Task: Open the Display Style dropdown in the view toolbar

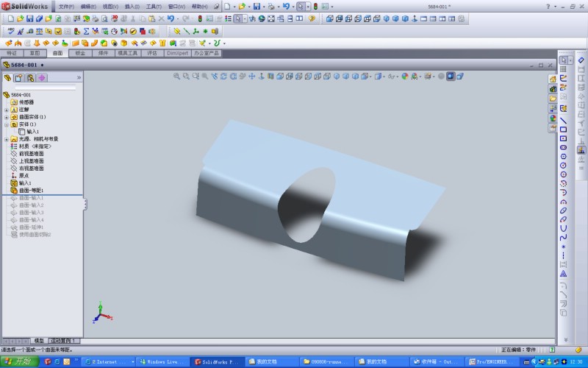Action: click(384, 77)
